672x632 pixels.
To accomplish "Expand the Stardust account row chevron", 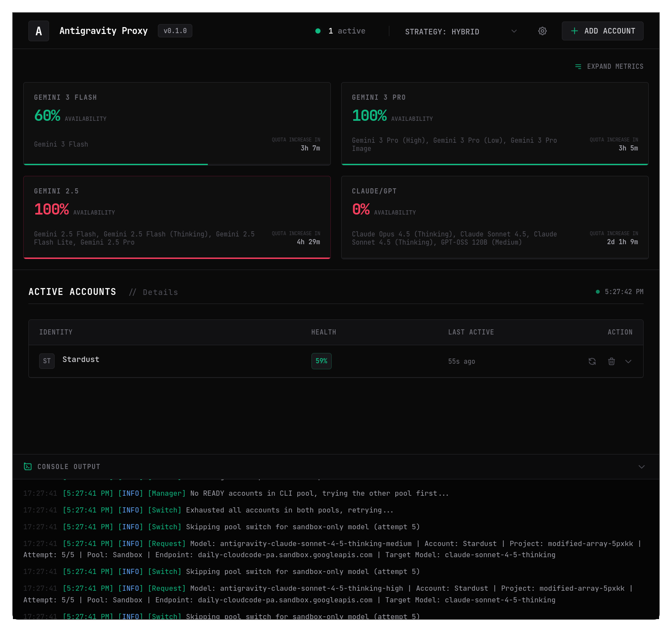I will coord(628,361).
